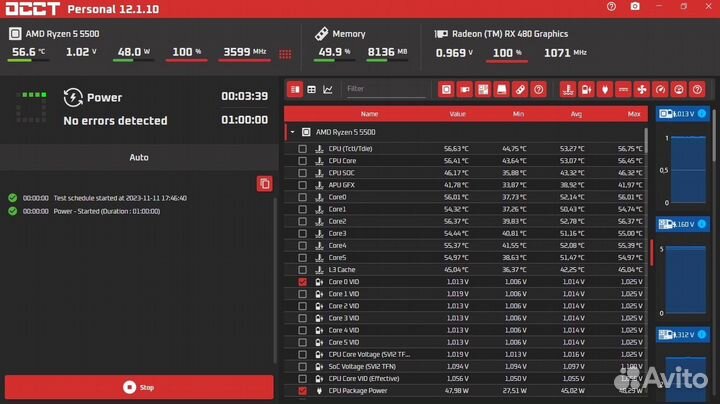720x404 pixels.
Task: Uncheck the Core 0 VID checkbox
Action: pos(302,282)
